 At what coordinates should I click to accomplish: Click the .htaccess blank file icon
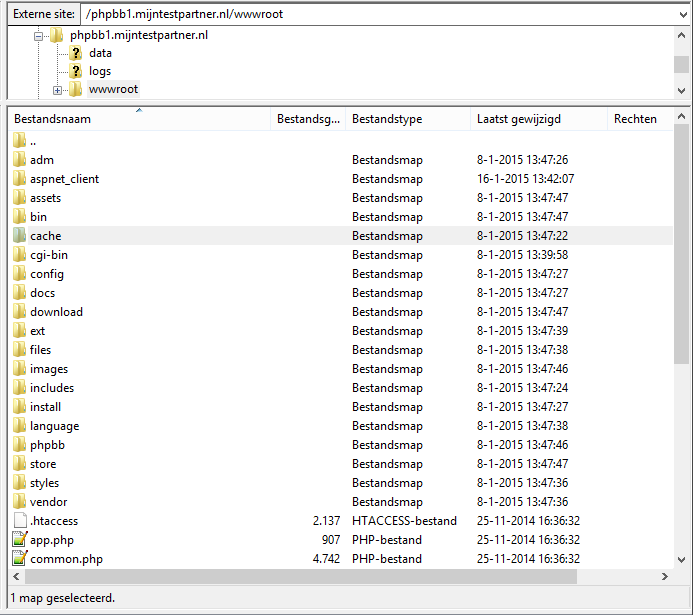pyautogui.click(x=20, y=520)
